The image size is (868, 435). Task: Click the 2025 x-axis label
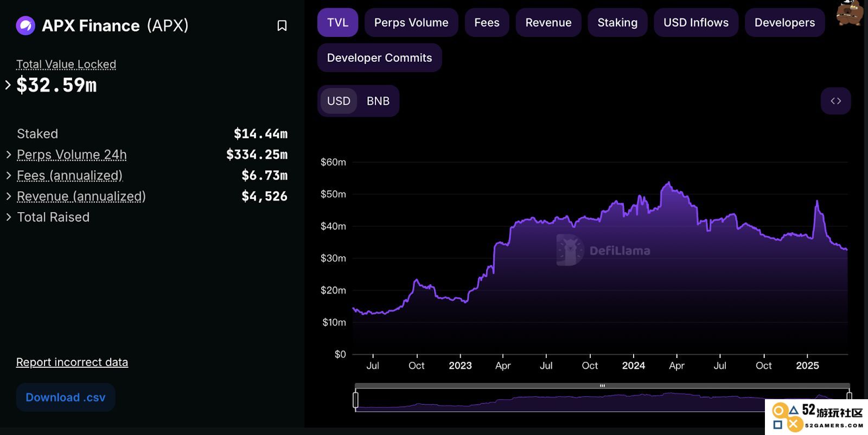[x=807, y=366]
